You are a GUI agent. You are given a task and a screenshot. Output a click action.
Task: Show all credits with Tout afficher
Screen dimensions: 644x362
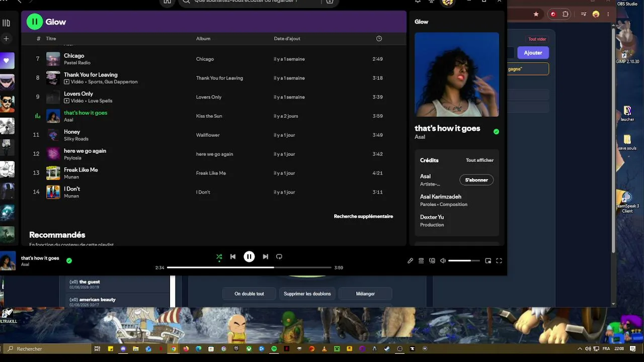pos(479,160)
